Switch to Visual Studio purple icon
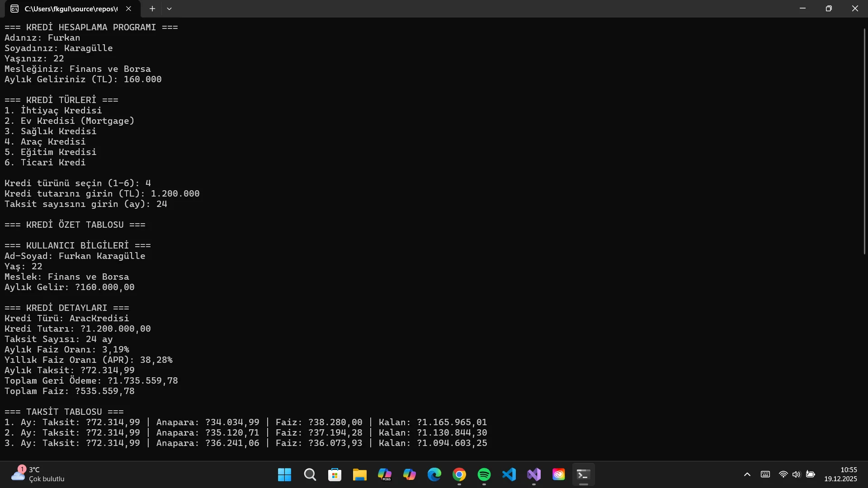This screenshot has width=868, height=488. tap(534, 474)
